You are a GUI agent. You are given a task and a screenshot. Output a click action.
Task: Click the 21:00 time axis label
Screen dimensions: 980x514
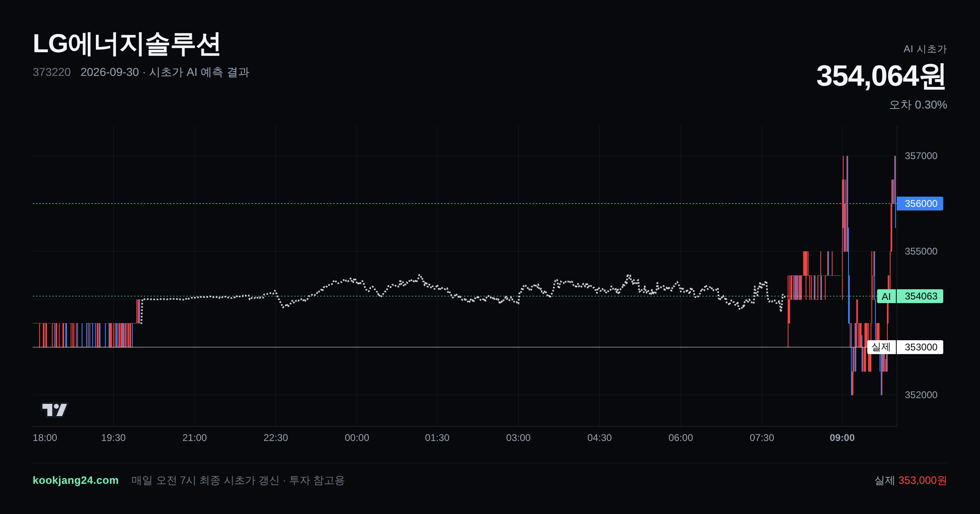pyautogui.click(x=195, y=438)
